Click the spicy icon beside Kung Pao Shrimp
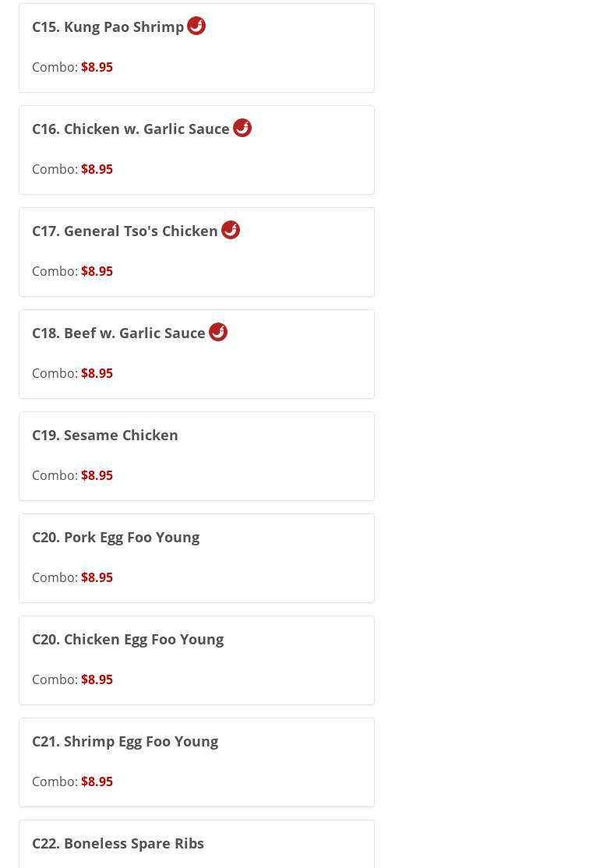The width and height of the screenshot is (600, 868). point(196,26)
